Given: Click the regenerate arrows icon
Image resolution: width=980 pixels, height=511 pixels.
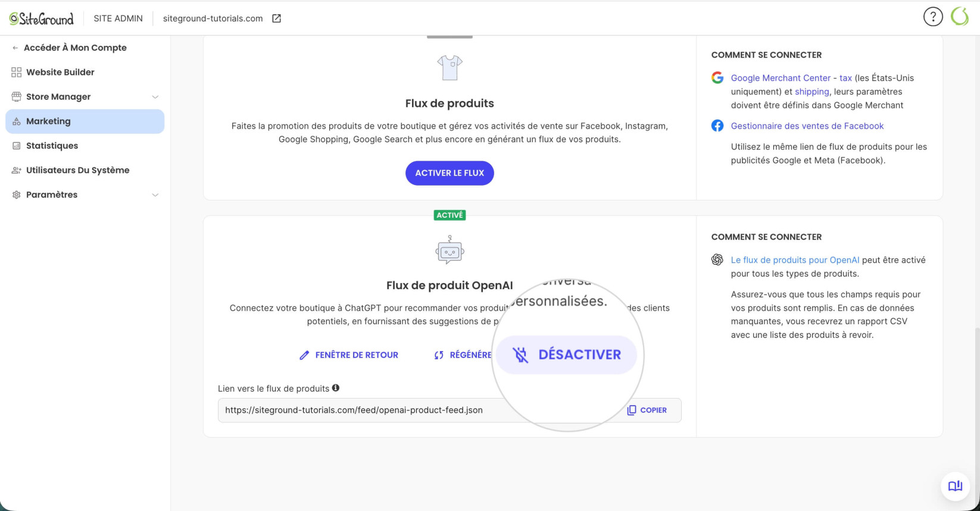Looking at the screenshot, I should click(x=439, y=355).
